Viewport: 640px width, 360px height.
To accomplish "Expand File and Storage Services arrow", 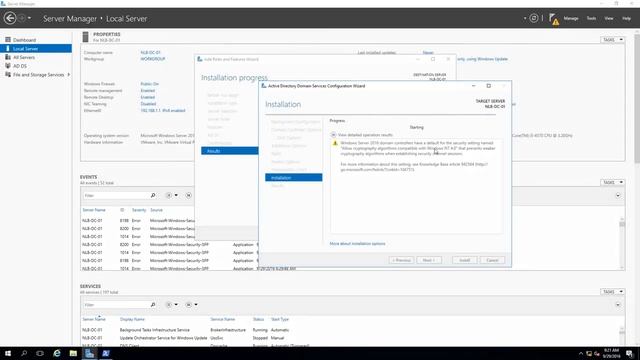I will pyautogui.click(x=69, y=75).
